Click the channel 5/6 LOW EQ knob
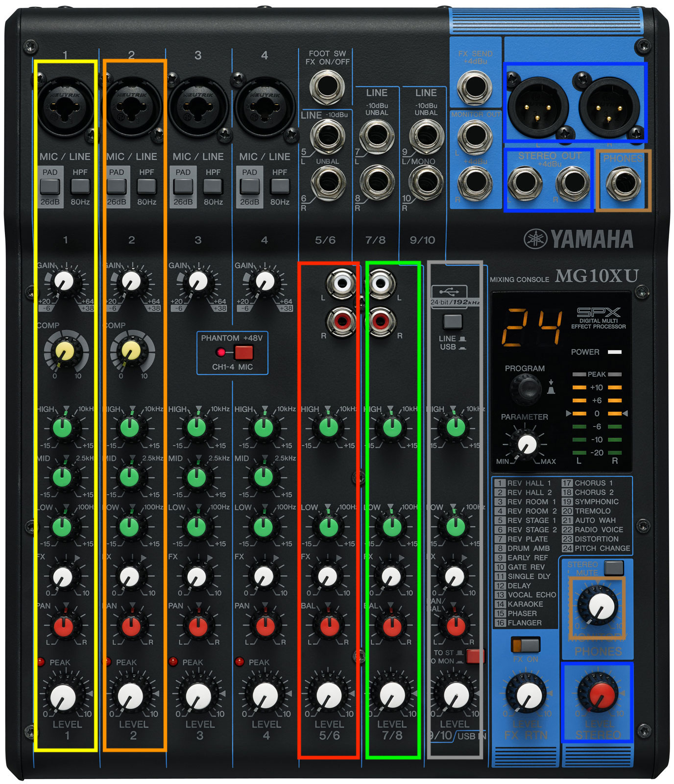 pos(329,527)
